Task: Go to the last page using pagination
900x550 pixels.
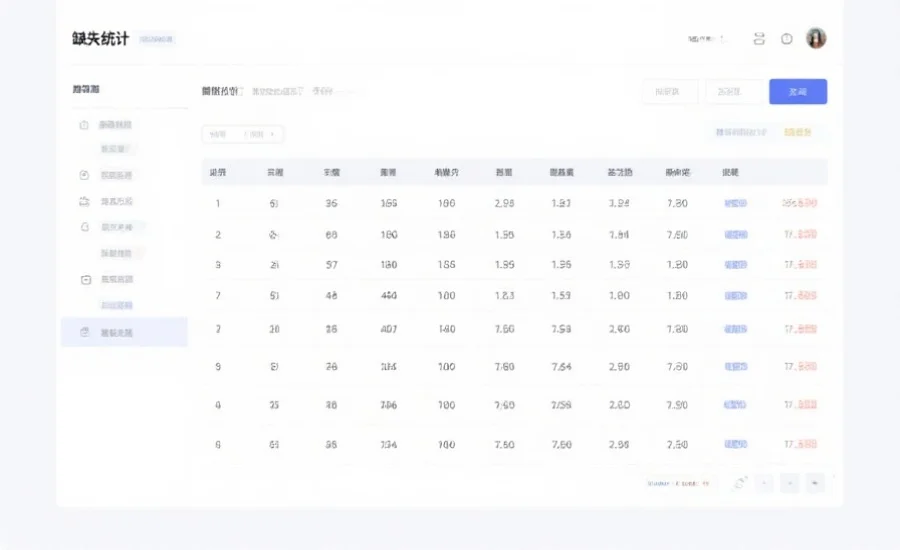Action: pyautogui.click(x=816, y=483)
